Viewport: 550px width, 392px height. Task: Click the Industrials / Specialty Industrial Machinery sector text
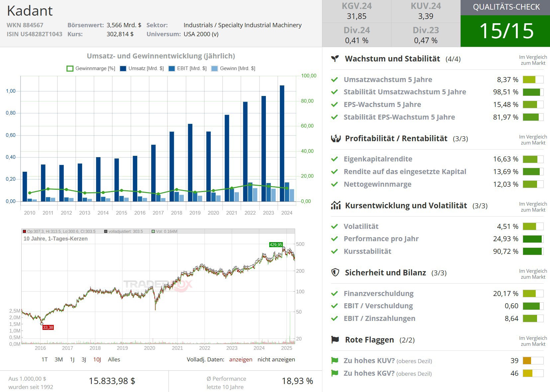click(243, 25)
